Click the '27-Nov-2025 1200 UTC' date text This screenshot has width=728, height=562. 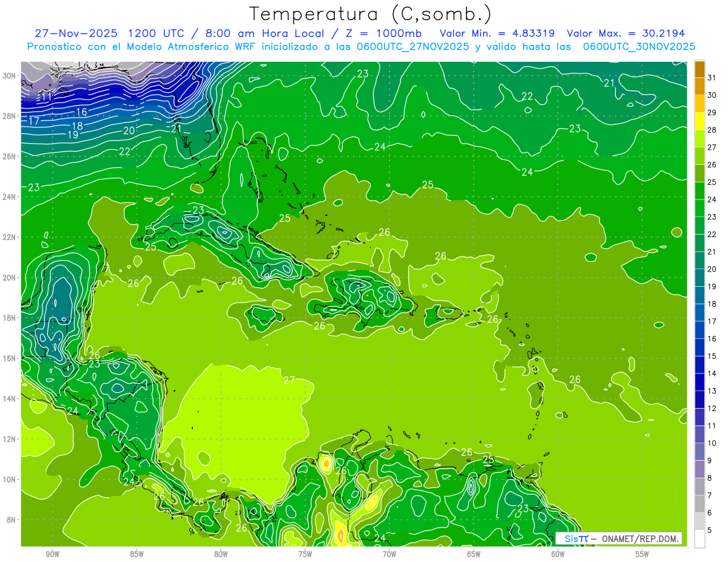(109, 33)
